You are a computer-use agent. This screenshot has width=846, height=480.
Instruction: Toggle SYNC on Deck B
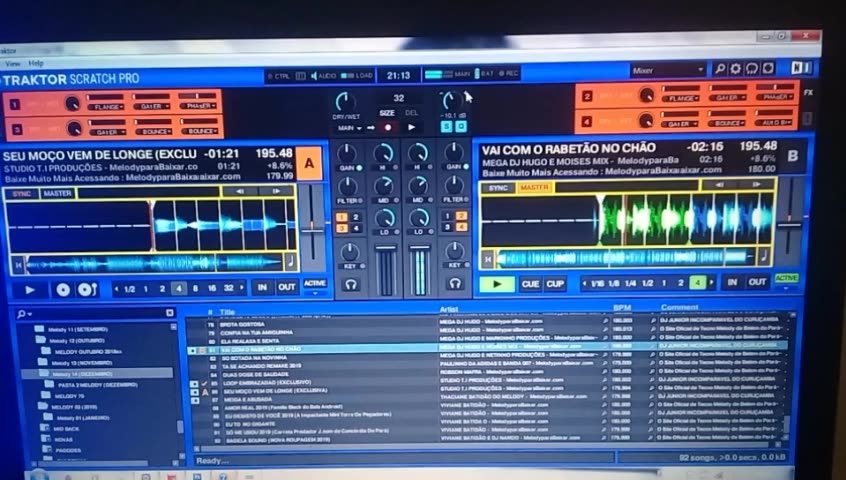(x=498, y=188)
